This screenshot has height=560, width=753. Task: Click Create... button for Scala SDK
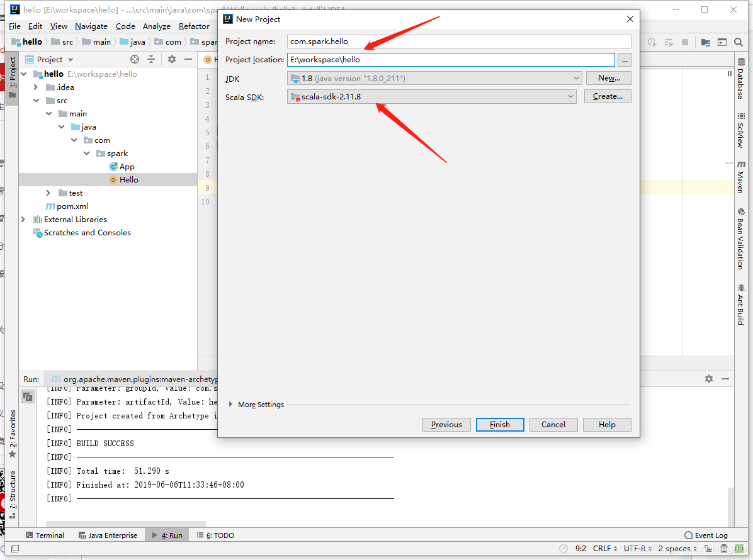(x=608, y=96)
